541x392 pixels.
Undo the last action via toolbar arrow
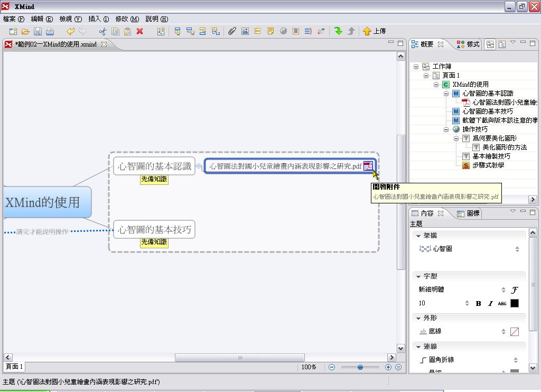[70, 31]
